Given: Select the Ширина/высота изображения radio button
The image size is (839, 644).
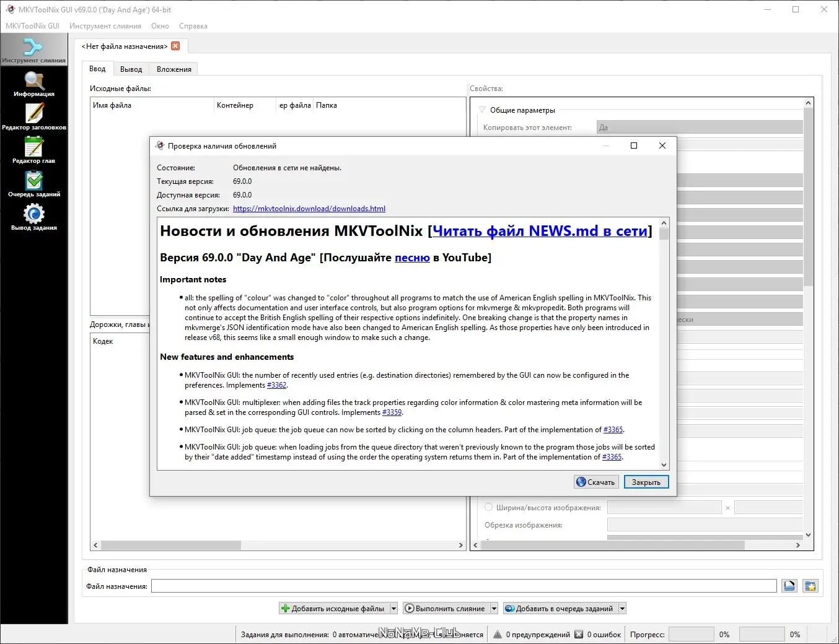Looking at the screenshot, I should pos(489,507).
